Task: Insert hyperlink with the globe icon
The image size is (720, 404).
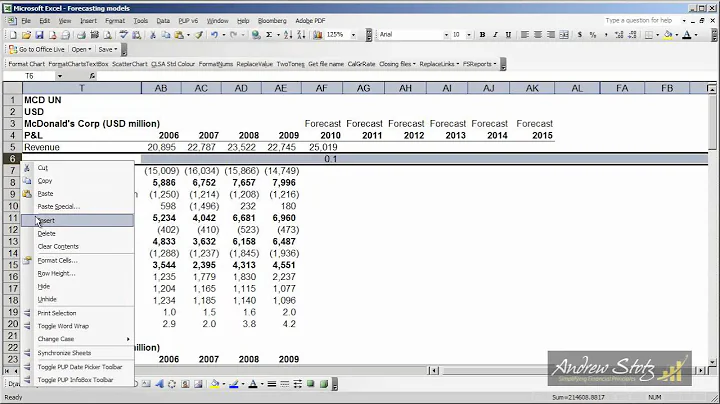Action: pyautogui.click(x=256, y=35)
